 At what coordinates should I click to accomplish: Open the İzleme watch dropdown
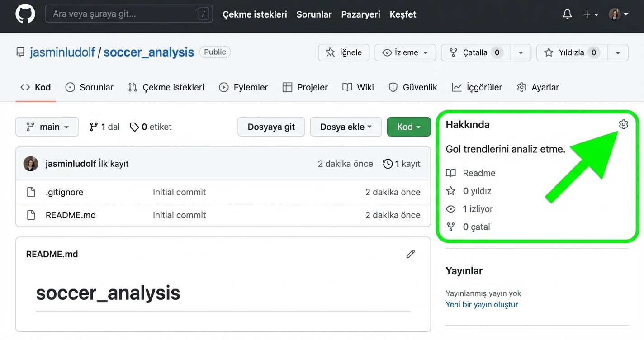coord(405,52)
